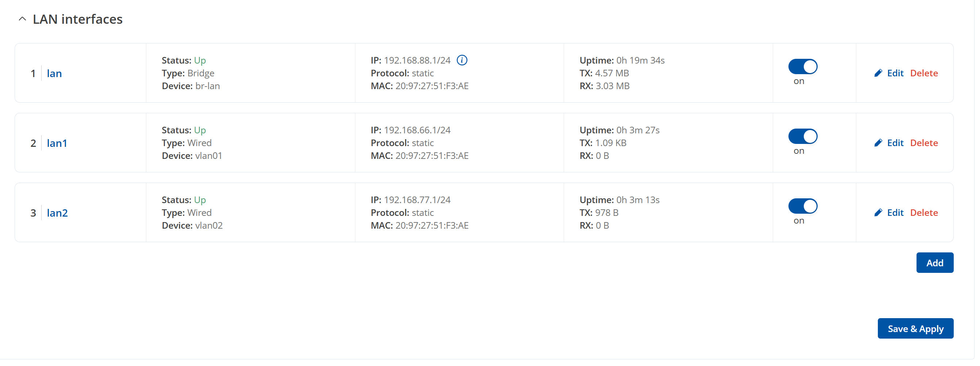Edit the lan1 wired interface
Image resolution: width=980 pixels, height=366 pixels.
pos(895,143)
